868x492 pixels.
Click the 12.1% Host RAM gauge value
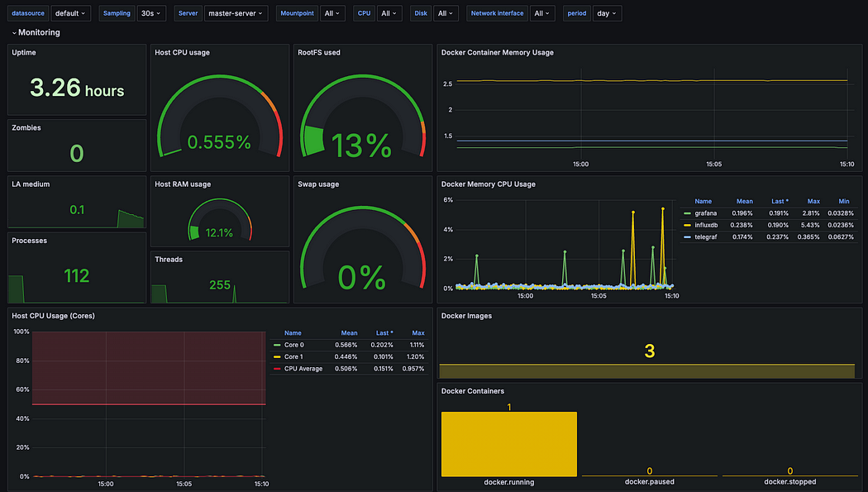pos(219,233)
